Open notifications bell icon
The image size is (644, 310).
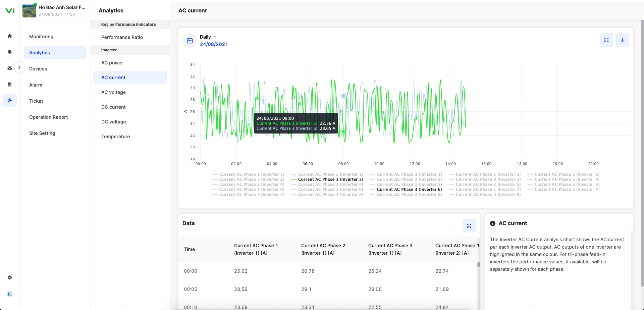tap(10, 52)
